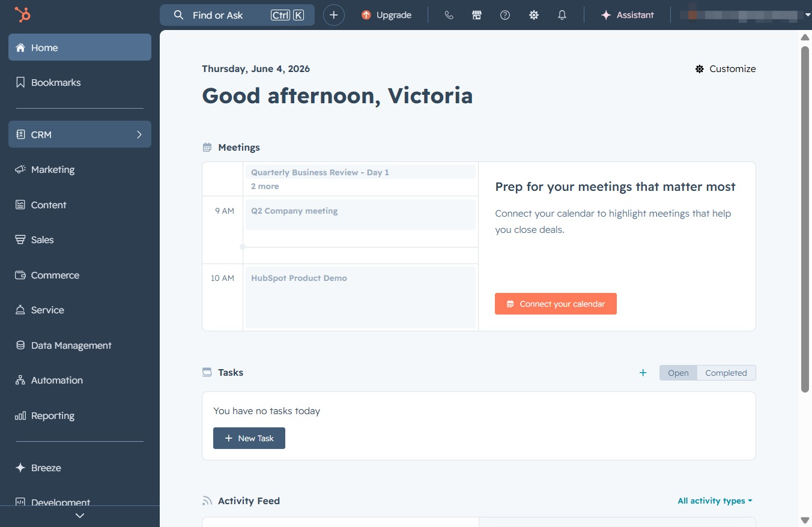This screenshot has width=812, height=527.
Task: Click the scrollbar up arrow
Action: coord(805,37)
